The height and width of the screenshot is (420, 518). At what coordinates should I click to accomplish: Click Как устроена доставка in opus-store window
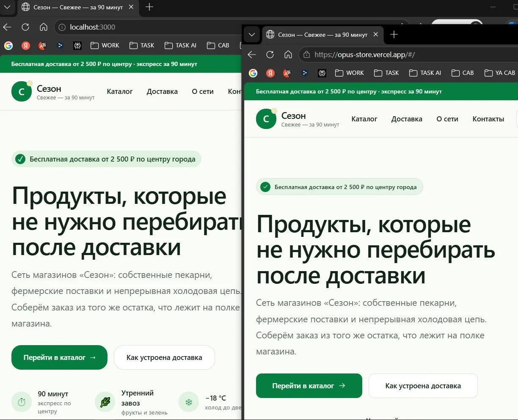(423, 386)
